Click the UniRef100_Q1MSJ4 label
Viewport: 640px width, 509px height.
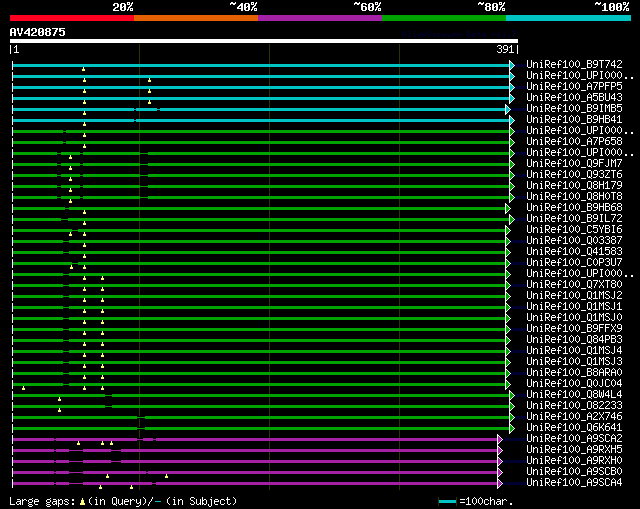point(574,351)
